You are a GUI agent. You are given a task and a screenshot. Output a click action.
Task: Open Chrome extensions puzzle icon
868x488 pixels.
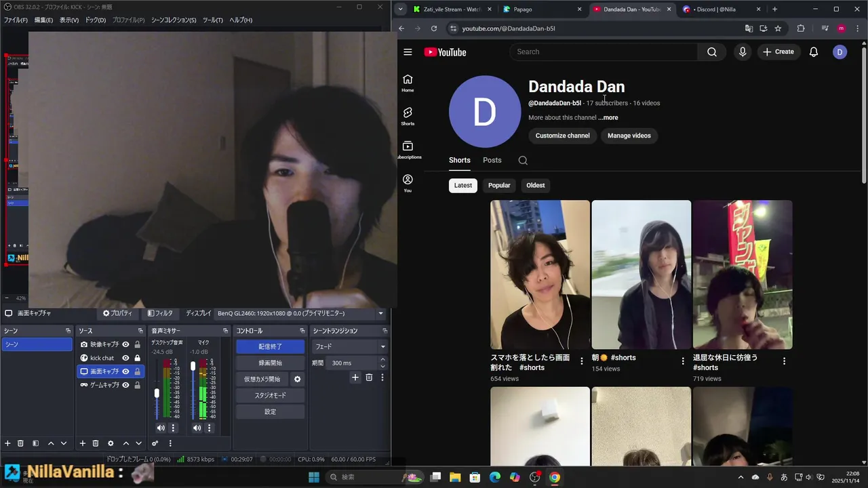pyautogui.click(x=801, y=28)
